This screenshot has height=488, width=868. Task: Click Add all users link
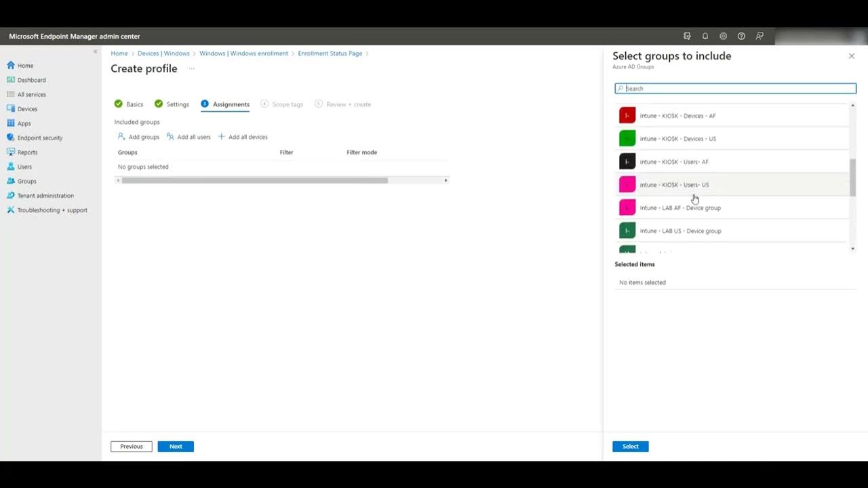pos(189,137)
